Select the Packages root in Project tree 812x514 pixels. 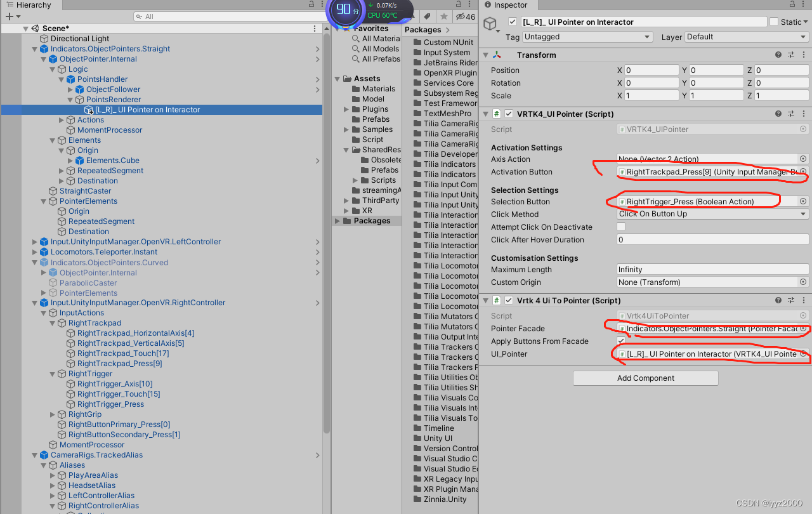372,221
